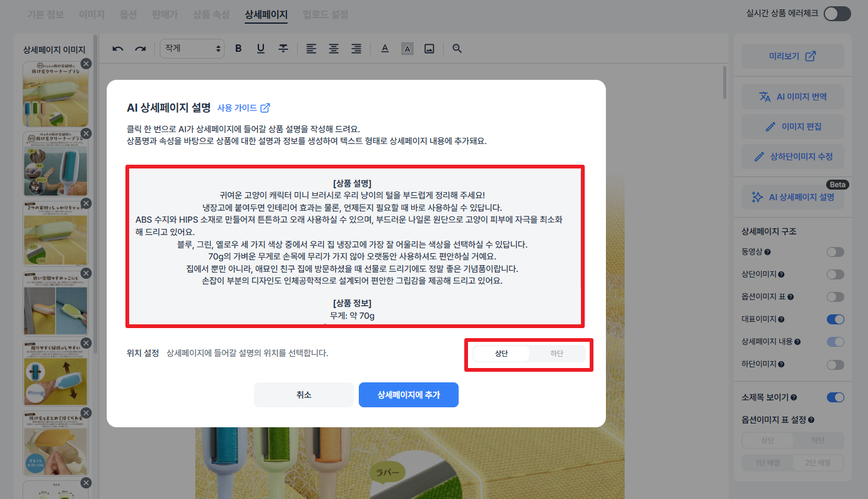Open the text color tool
Screen dimensions: 868x499
coord(385,48)
